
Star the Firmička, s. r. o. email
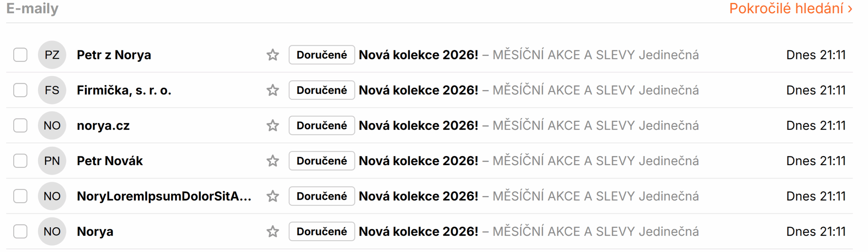click(x=273, y=90)
